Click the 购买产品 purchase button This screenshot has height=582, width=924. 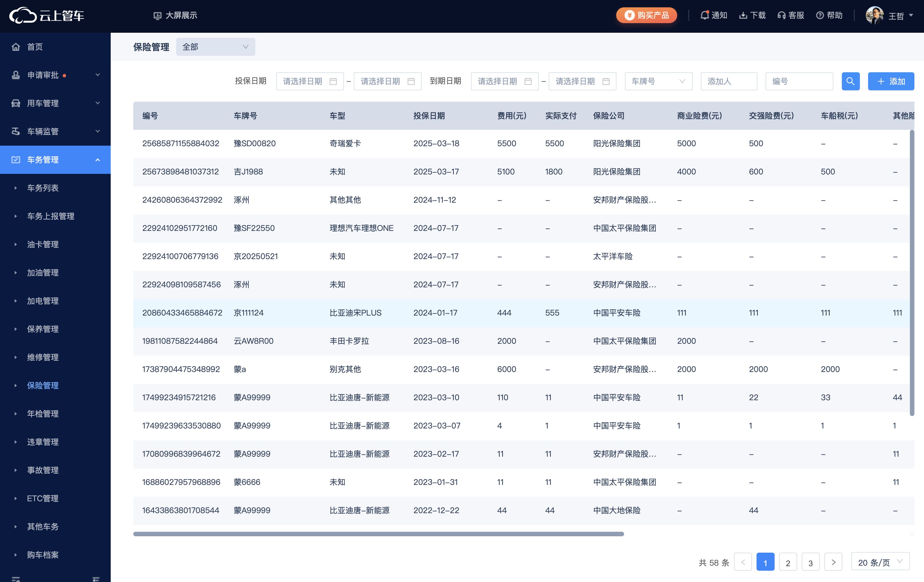(x=646, y=15)
